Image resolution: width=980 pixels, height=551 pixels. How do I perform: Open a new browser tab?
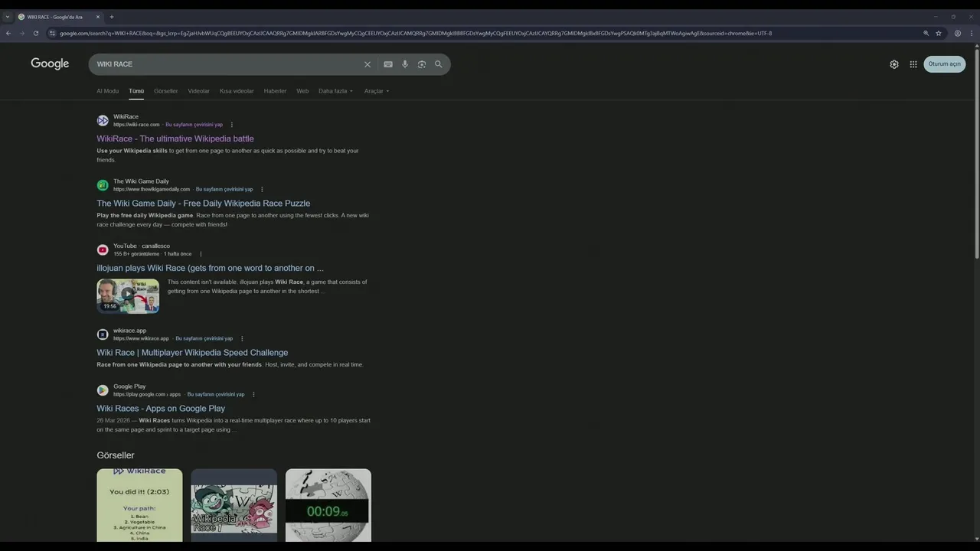point(111,17)
